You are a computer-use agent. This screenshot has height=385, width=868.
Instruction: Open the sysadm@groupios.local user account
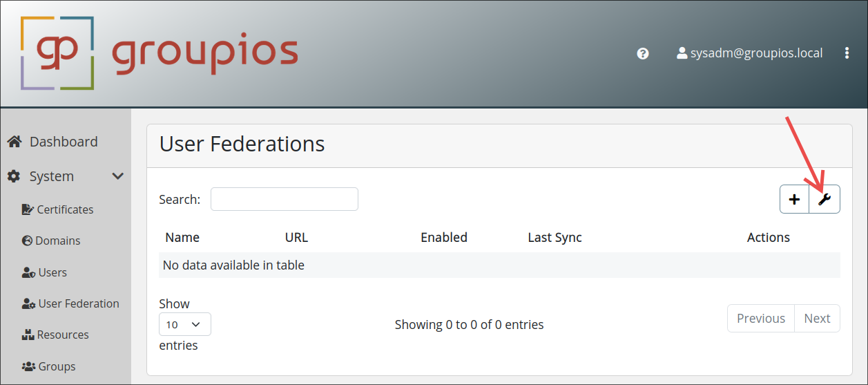pyautogui.click(x=750, y=53)
